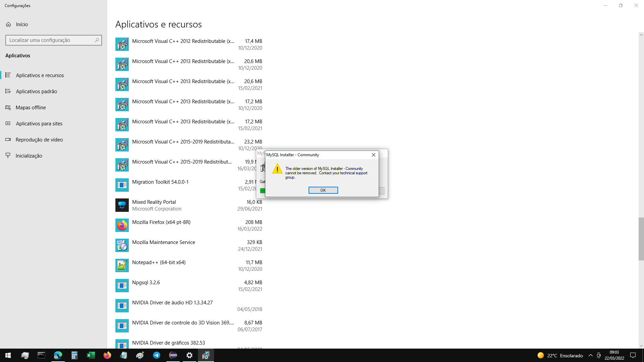Click the search magnifier icon in the settings box
The image size is (644, 362).
point(97,40)
